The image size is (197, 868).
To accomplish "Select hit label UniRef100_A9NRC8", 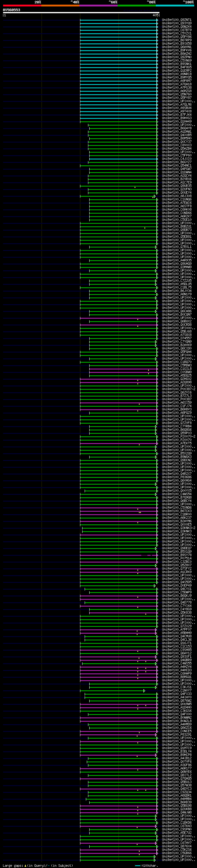I will tap(176, 74).
